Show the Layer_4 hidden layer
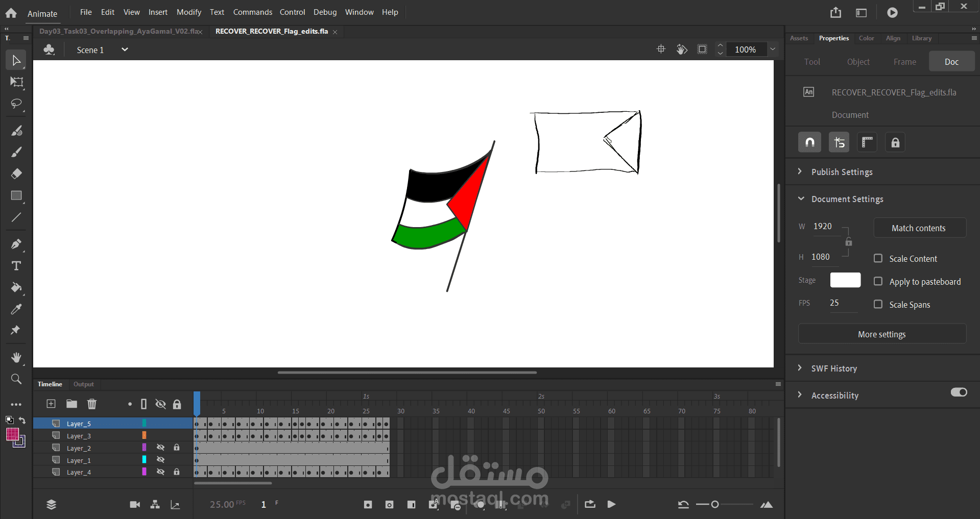The height and width of the screenshot is (519, 980). click(x=160, y=472)
